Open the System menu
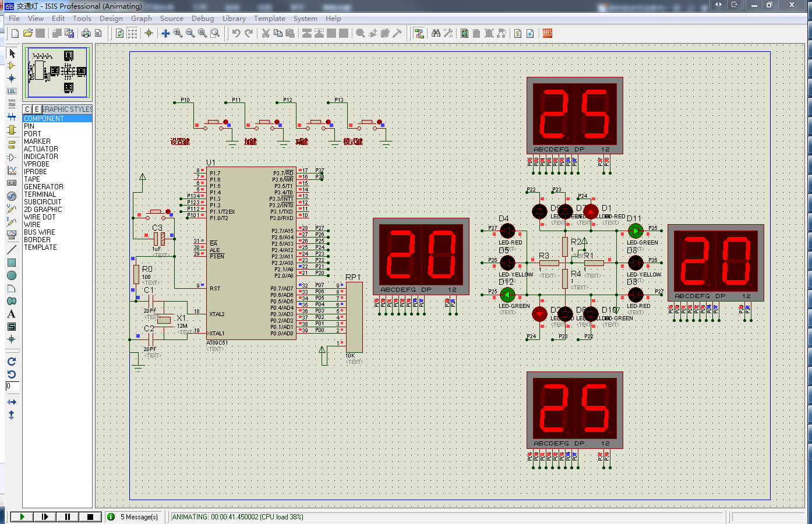Screen dimensions: 812x524 [x=305, y=19]
